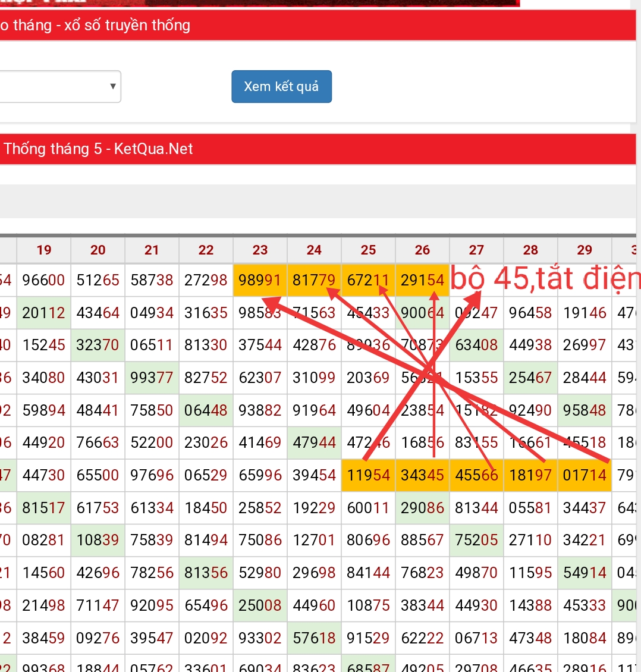This screenshot has height=672, width=641.
Task: Click column header 23
Action: [x=260, y=250]
